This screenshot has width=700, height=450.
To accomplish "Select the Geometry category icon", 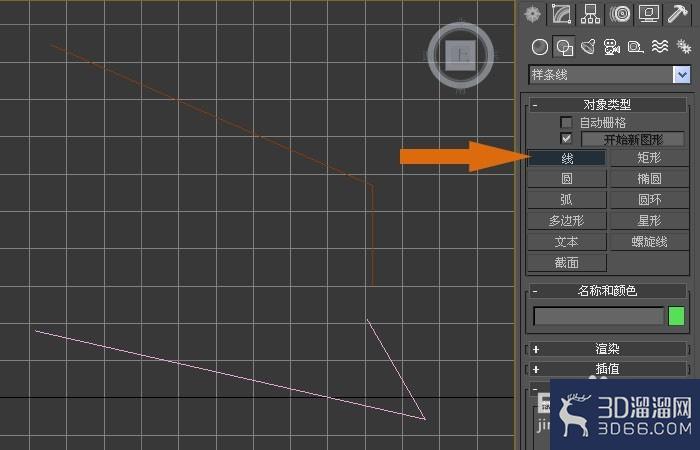I will [540, 47].
